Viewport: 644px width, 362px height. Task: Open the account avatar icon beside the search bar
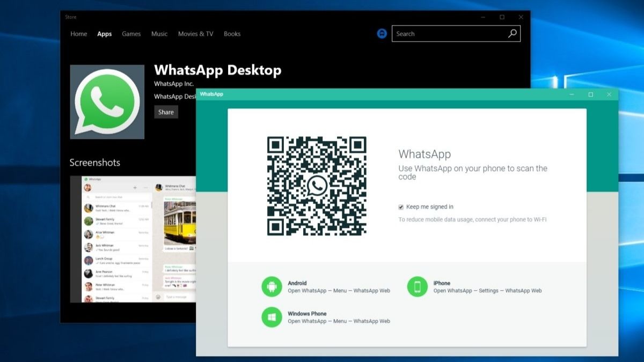pyautogui.click(x=382, y=33)
